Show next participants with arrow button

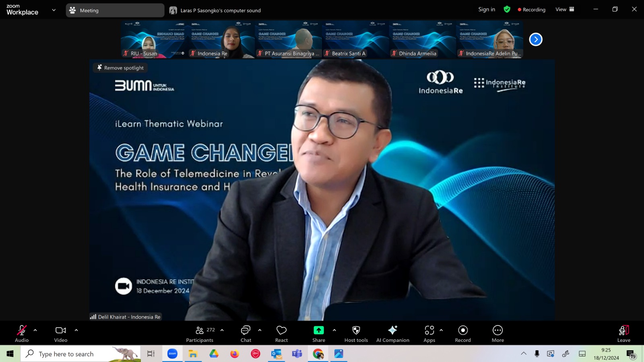point(536,39)
